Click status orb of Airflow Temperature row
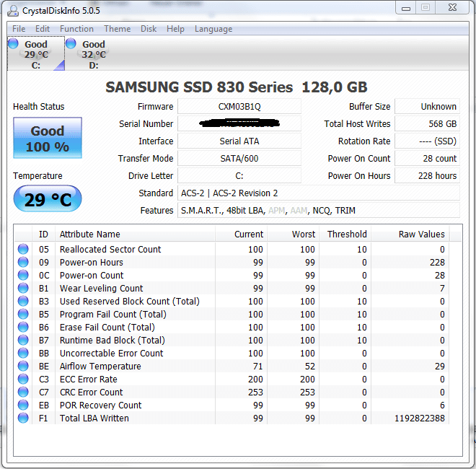476x469 pixels. 23,366
